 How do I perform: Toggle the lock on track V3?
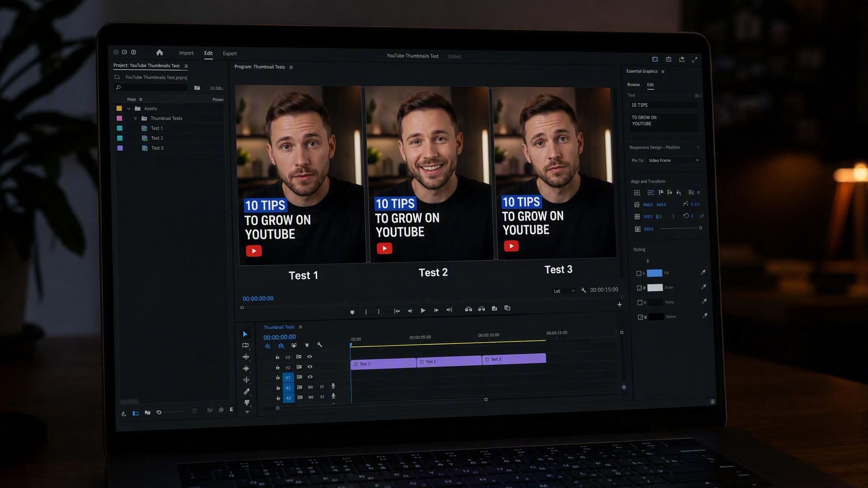click(x=278, y=357)
